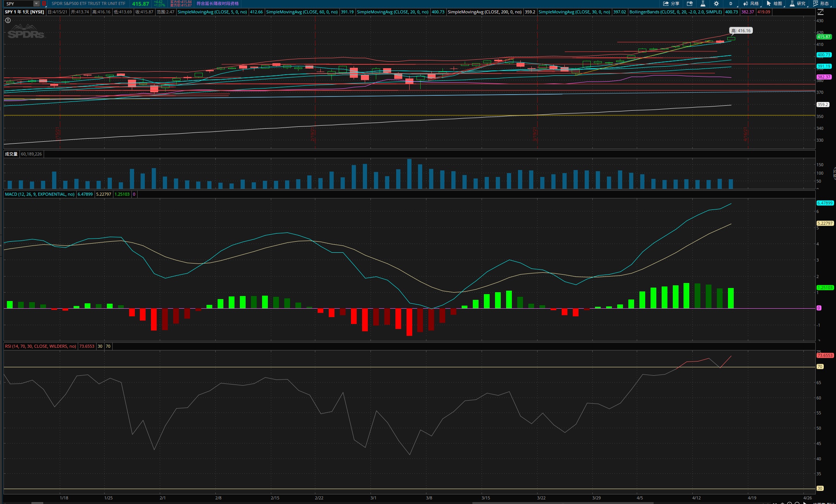
Task: Click the 范围:2.47 range field
Action: click(x=166, y=12)
